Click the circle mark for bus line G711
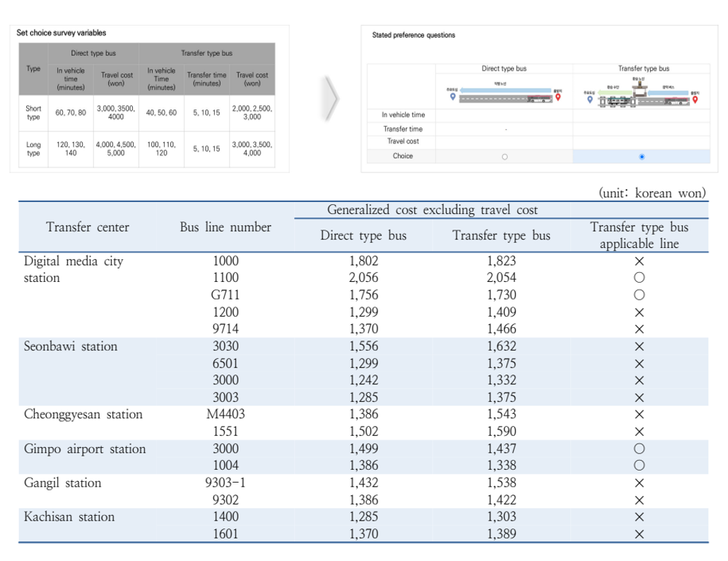This screenshot has width=728, height=561. pyautogui.click(x=639, y=295)
